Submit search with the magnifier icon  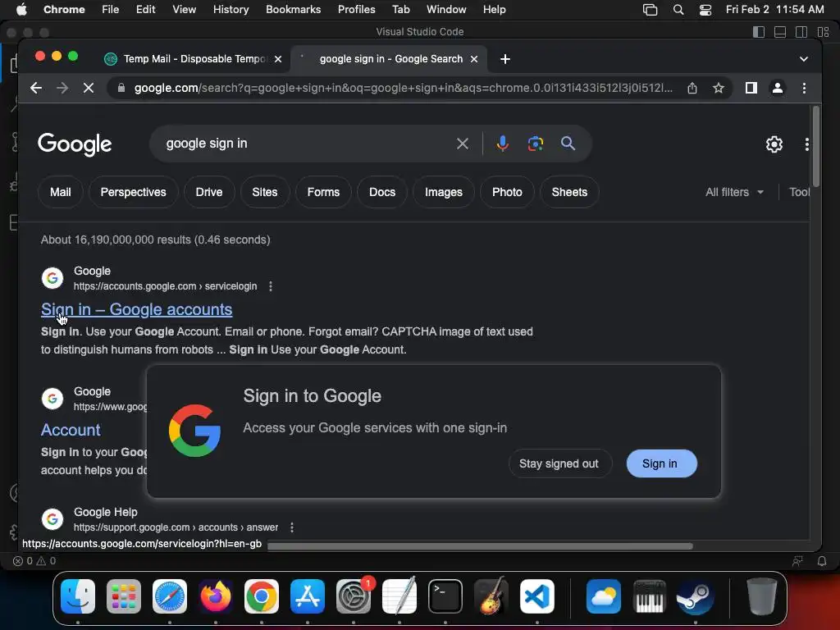pos(568,144)
